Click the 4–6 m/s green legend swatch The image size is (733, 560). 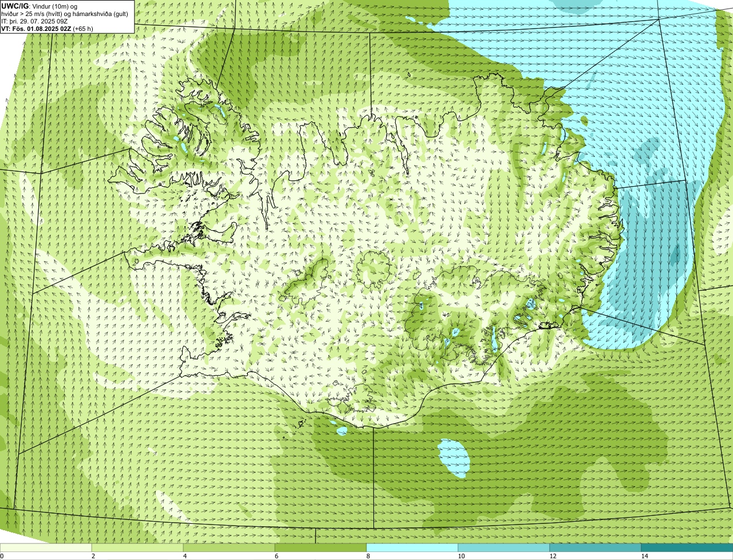coord(229,547)
